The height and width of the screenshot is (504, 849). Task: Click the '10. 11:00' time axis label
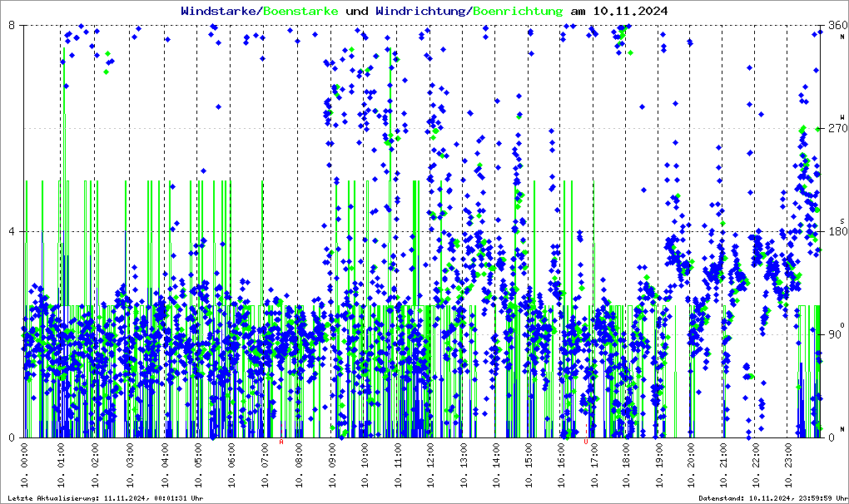[398, 465]
